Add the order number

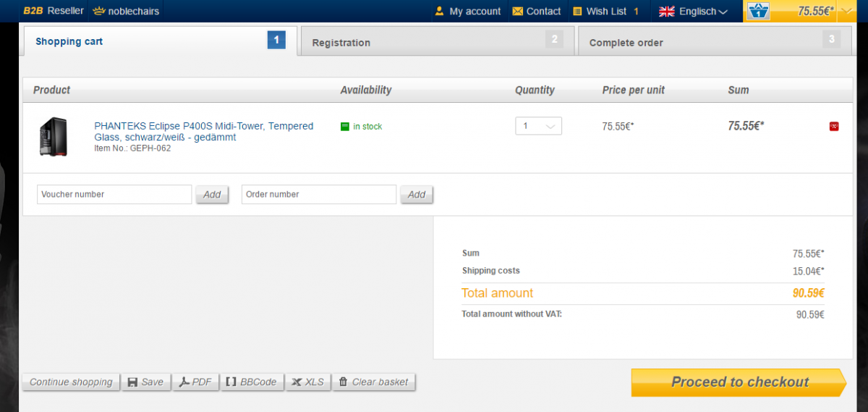coord(417,194)
